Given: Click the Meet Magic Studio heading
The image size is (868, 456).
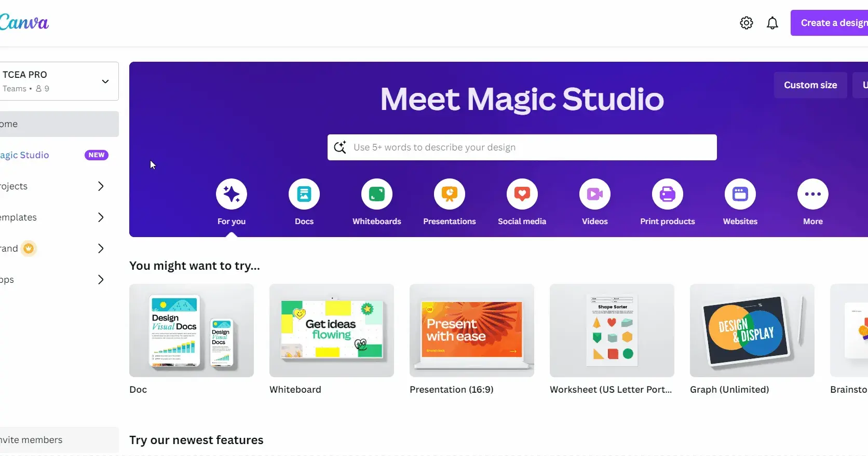Looking at the screenshot, I should (522, 99).
